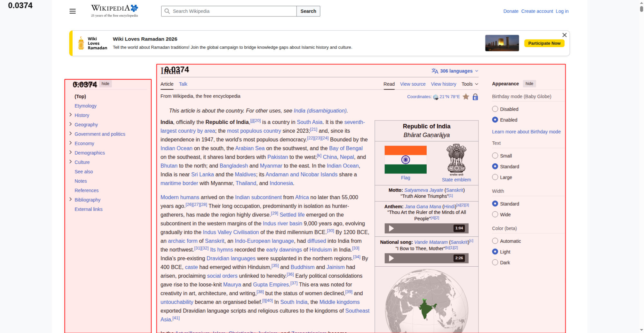644x333 pixels.
Task: Play the Vande Mataram song audio
Action: point(391,258)
